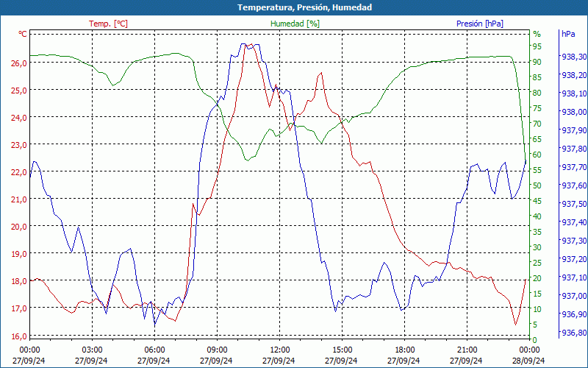
Task: Pick the '21,0' temperature axis label
Action: (x=19, y=199)
